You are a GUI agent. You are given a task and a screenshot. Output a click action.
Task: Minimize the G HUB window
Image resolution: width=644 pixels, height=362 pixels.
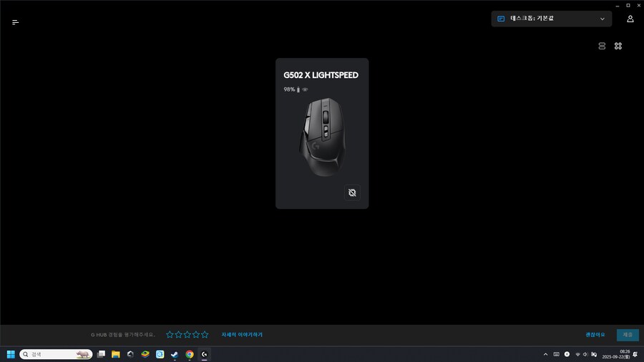pyautogui.click(x=618, y=5)
